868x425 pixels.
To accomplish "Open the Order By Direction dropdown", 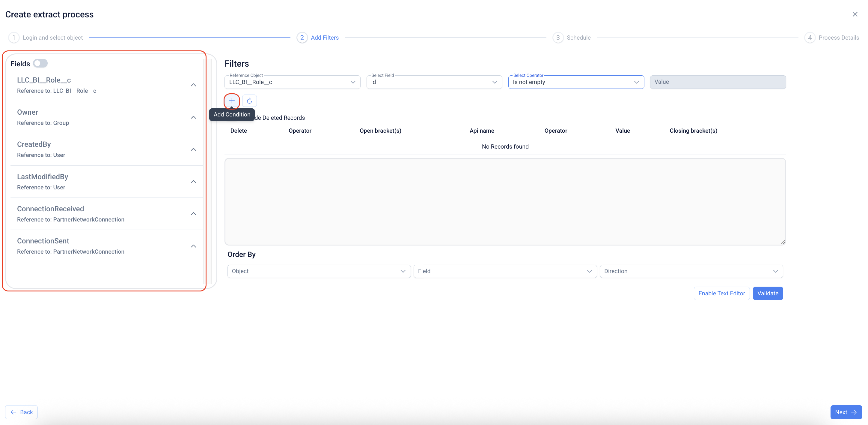I will [691, 271].
